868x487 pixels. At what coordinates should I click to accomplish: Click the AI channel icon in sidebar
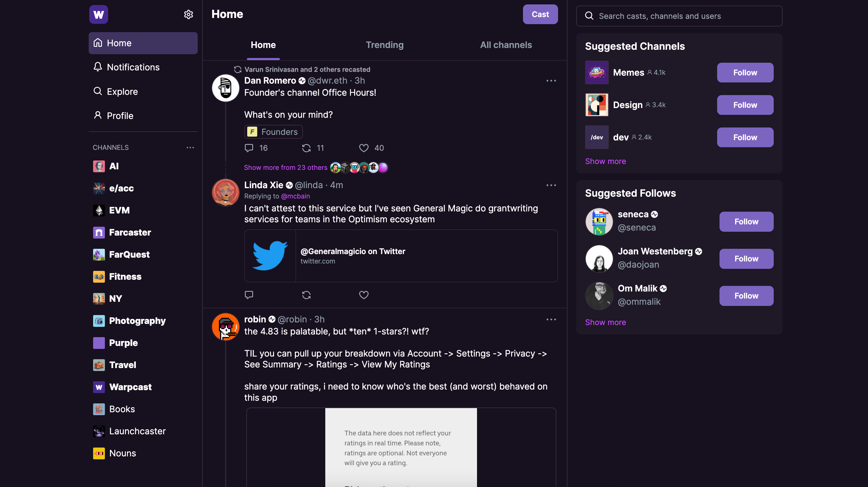coord(99,166)
